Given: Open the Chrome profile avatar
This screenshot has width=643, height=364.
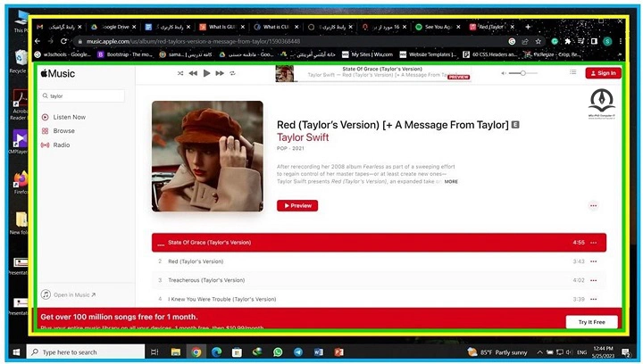Looking at the screenshot, I should point(607,41).
